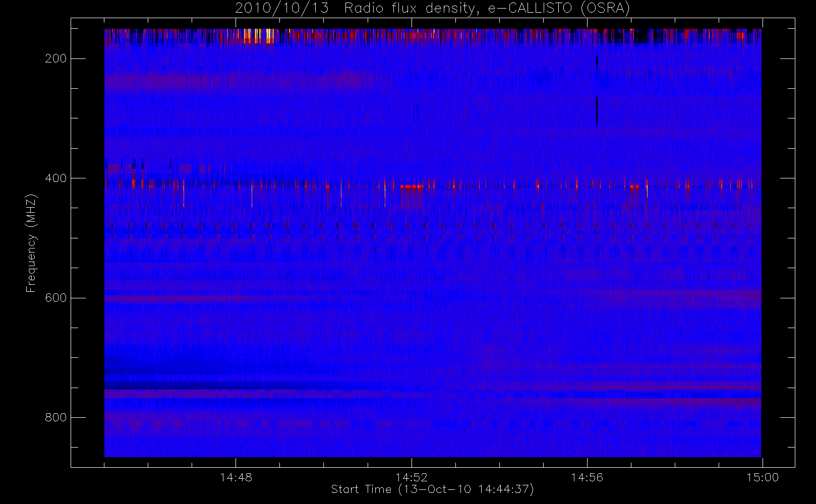
Task: Click the 'Start Time (13-Oct-10 14:44:37)' x-axis label
Action: coord(432,489)
